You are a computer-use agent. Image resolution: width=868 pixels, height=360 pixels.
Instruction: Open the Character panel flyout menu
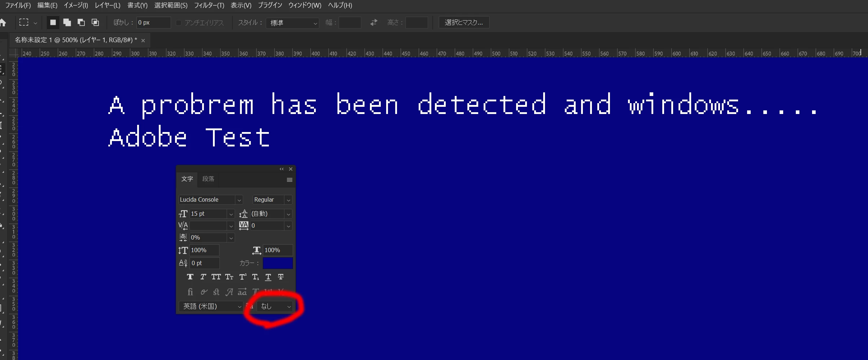click(x=289, y=180)
